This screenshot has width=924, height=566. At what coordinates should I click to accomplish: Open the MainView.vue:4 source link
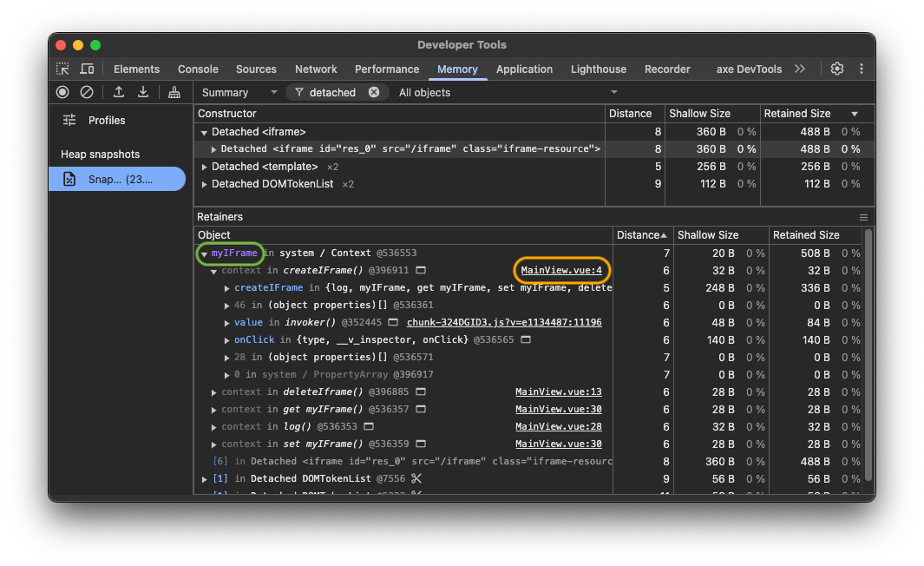(x=561, y=270)
